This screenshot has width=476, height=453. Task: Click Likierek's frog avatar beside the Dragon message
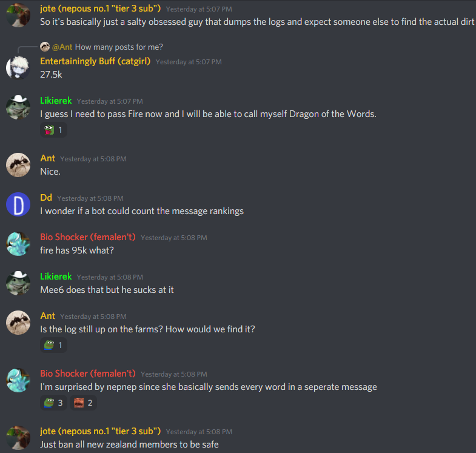pos(18,107)
